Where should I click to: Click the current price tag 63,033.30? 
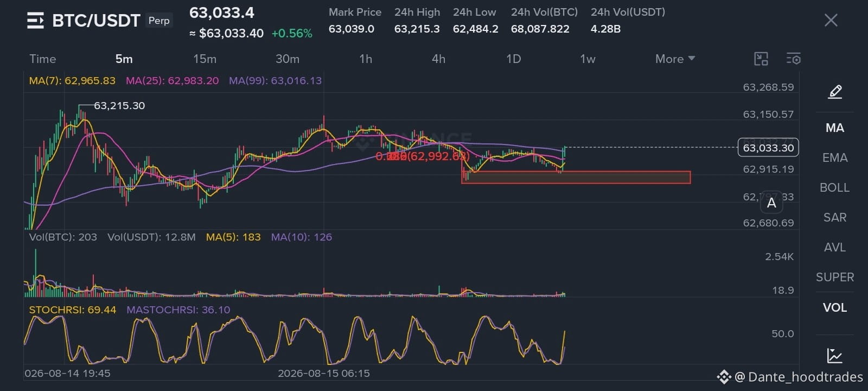[x=768, y=148]
